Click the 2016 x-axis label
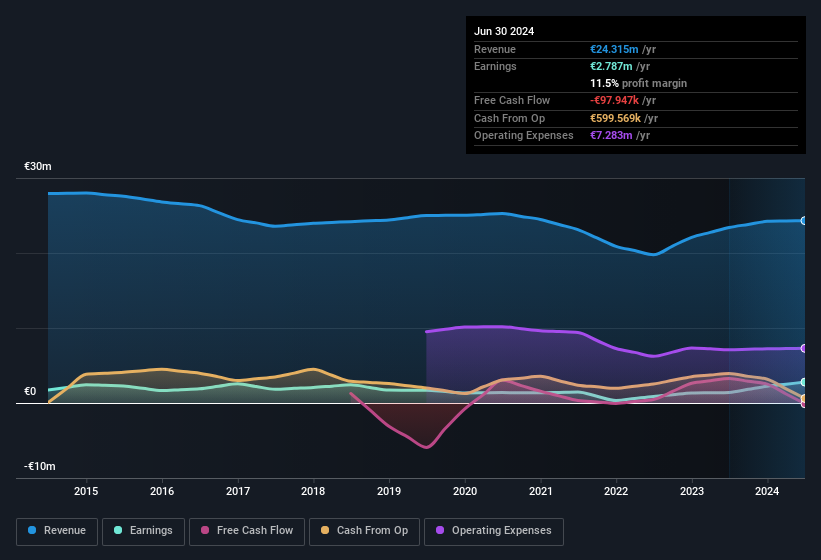Screen dimensions: 821x560 coord(162,491)
